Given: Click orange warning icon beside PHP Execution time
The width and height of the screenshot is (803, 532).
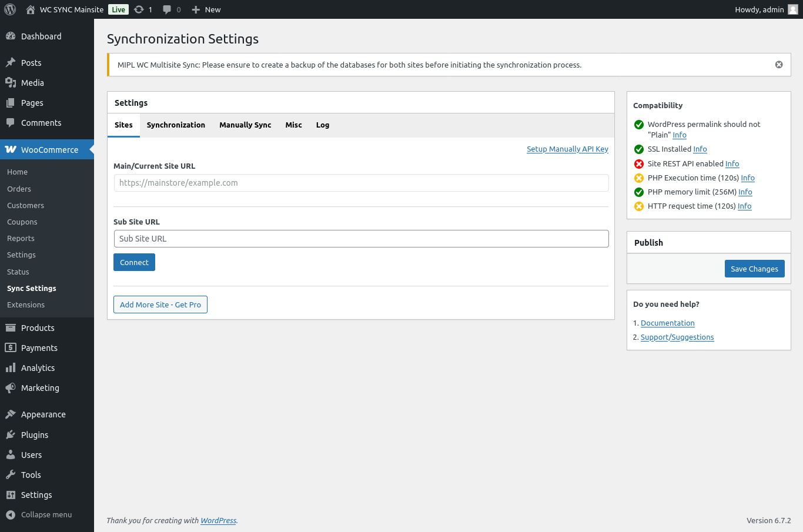Looking at the screenshot, I should pos(639,178).
